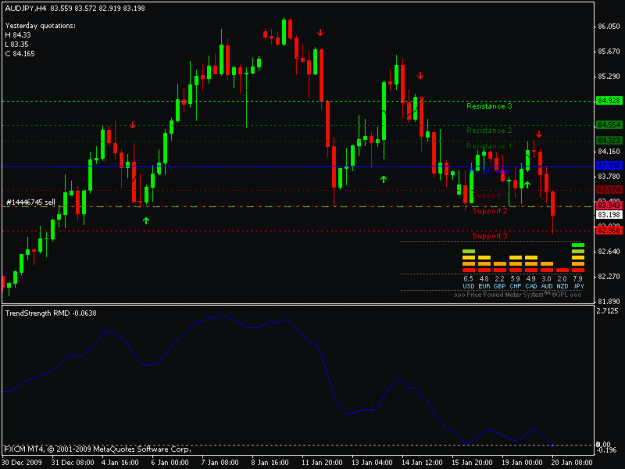
Task: Click yesterday's close value "C 84.165"
Action: pyautogui.click(x=20, y=54)
